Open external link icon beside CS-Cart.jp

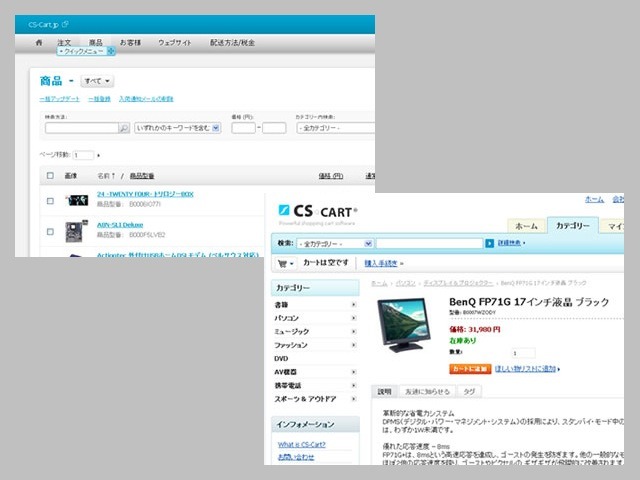(x=65, y=24)
